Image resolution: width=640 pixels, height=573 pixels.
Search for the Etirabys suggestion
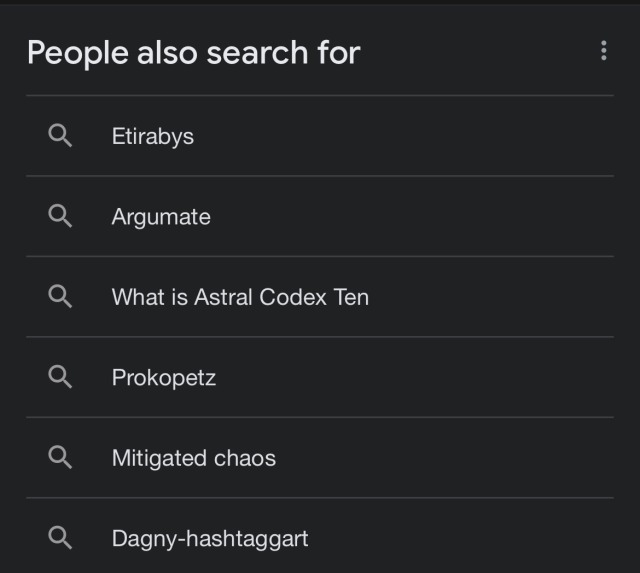point(153,136)
